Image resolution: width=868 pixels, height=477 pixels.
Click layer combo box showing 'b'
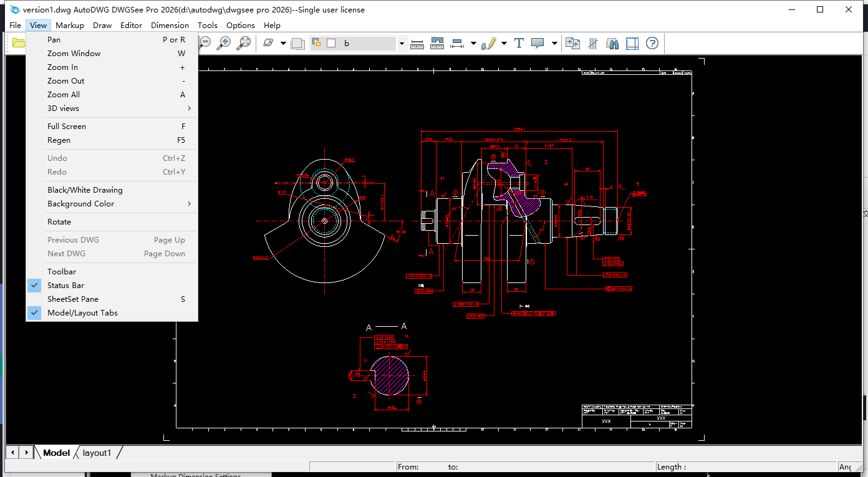click(358, 44)
